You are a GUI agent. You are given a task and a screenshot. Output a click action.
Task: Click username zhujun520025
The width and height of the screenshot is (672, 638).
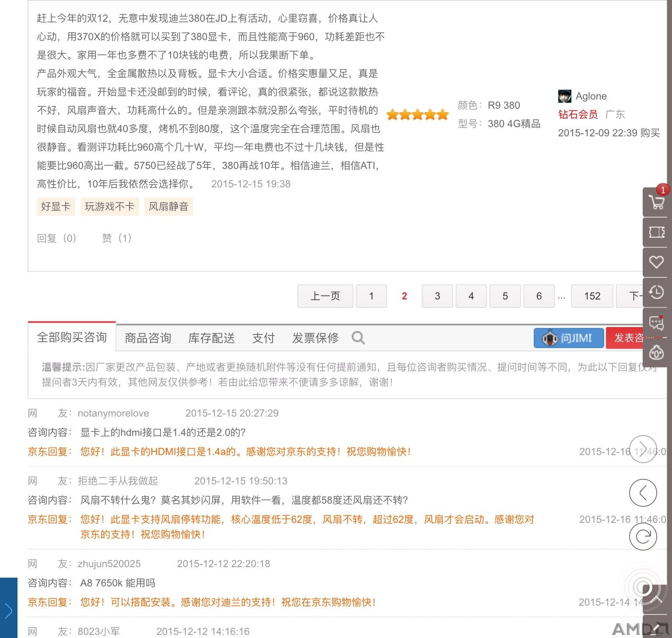tap(109, 564)
